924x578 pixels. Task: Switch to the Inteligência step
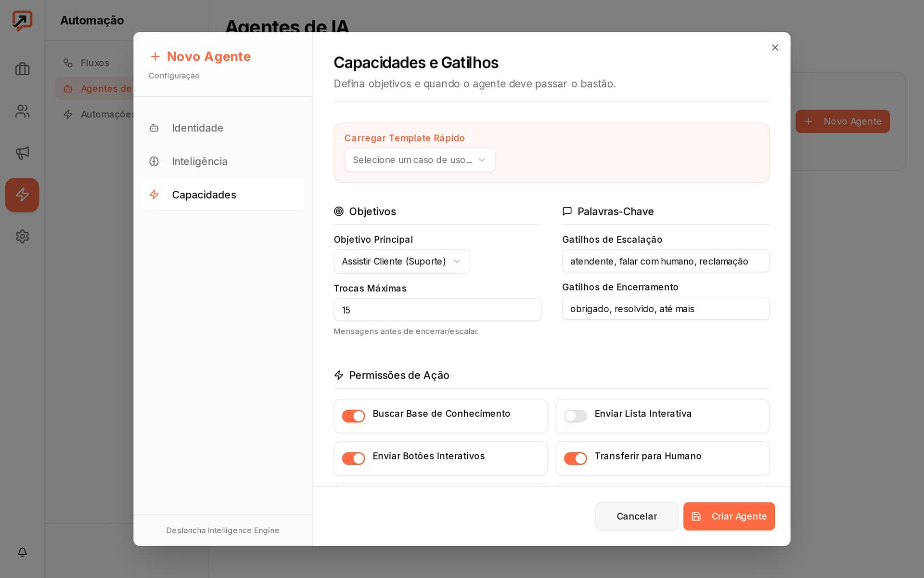click(x=223, y=161)
